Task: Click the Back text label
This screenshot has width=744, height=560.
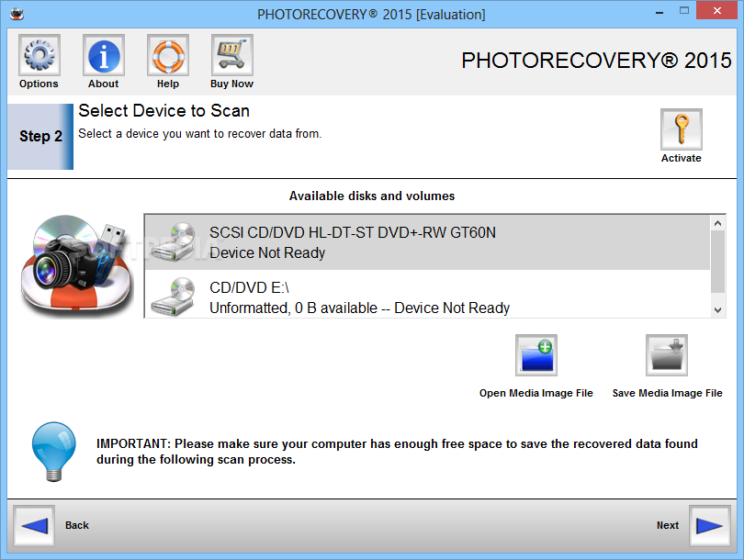Action: click(77, 525)
